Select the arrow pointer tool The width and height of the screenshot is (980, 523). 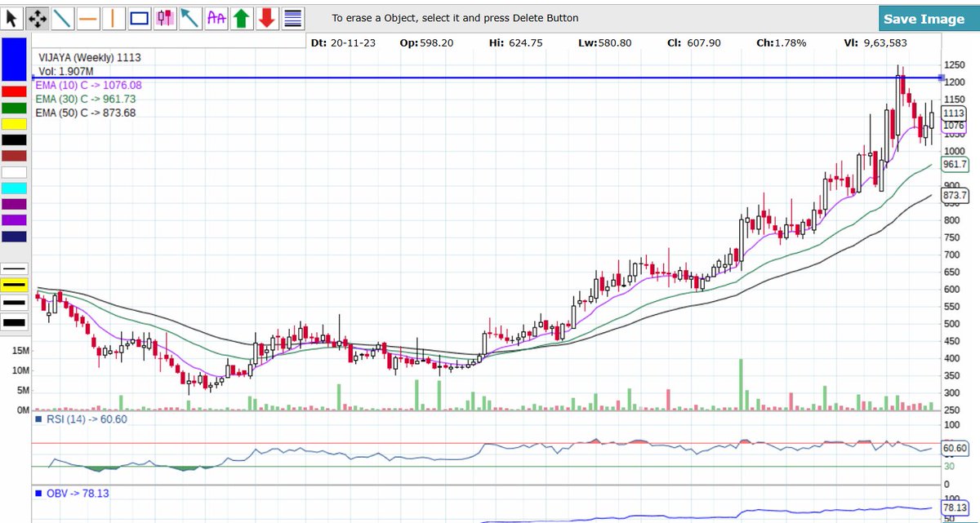pyautogui.click(x=12, y=16)
